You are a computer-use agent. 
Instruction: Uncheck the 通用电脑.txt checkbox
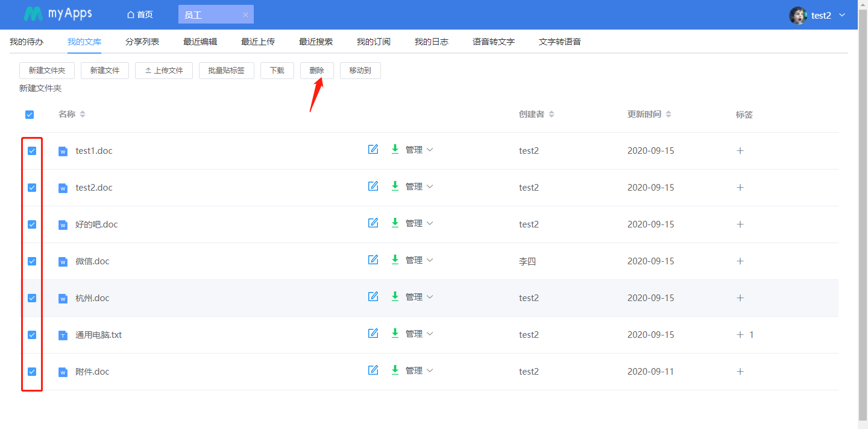pos(32,335)
